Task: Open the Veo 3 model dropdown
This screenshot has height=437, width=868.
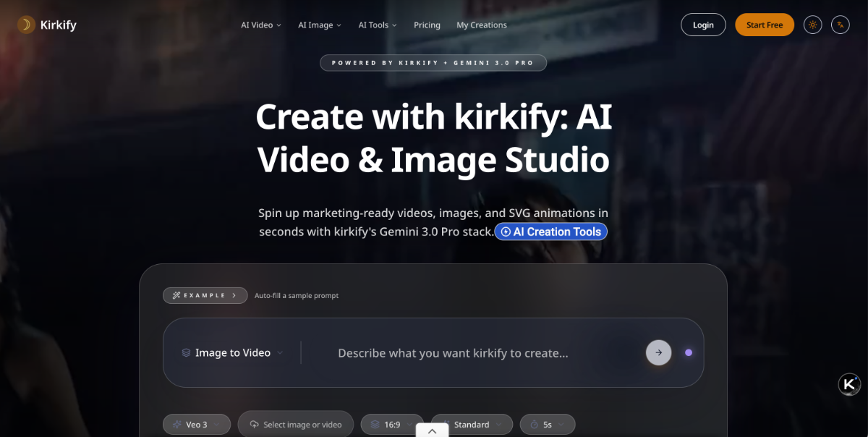Action: pyautogui.click(x=197, y=424)
